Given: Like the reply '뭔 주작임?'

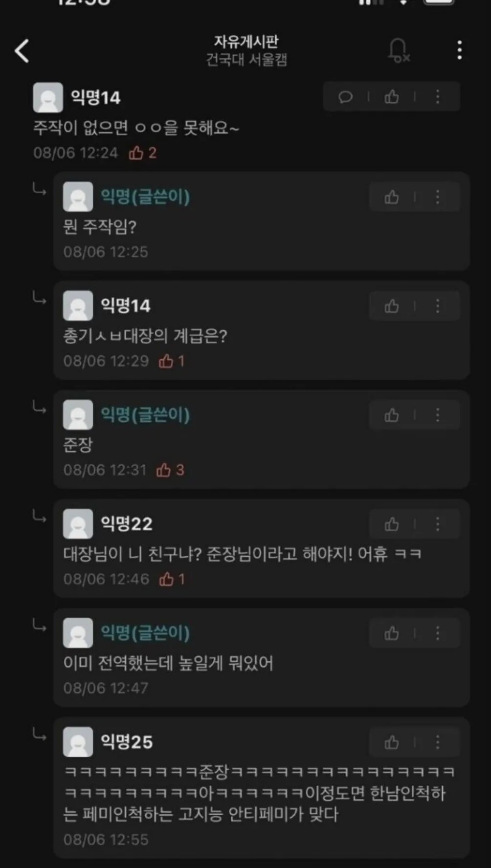Looking at the screenshot, I should coord(392,197).
